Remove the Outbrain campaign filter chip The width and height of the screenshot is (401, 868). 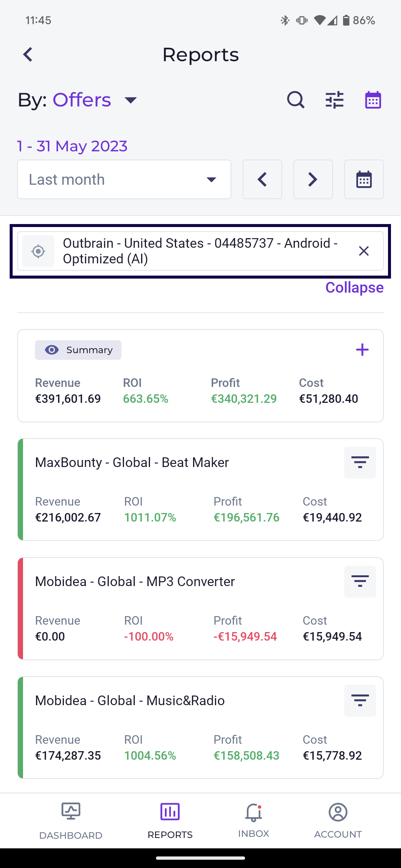pos(364,251)
